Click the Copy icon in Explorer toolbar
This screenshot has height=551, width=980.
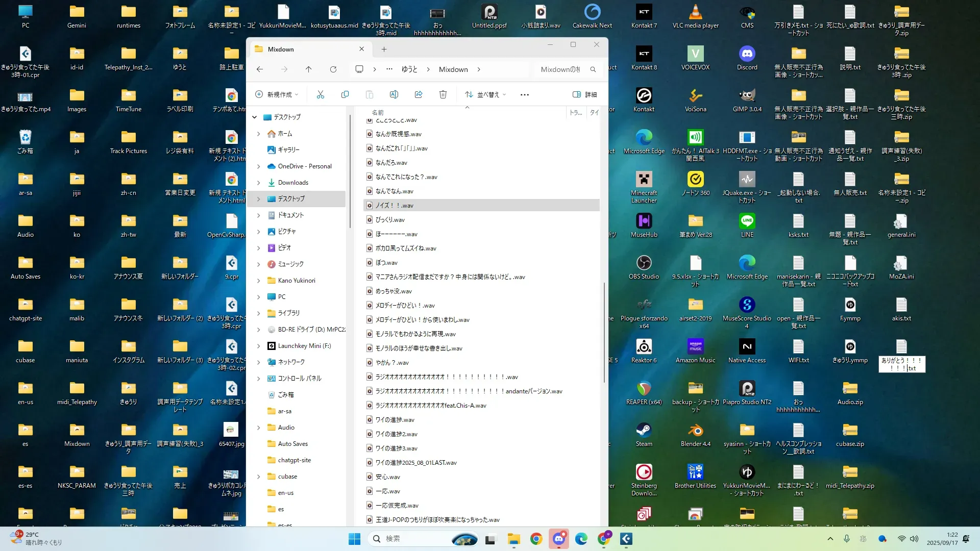pos(345,94)
